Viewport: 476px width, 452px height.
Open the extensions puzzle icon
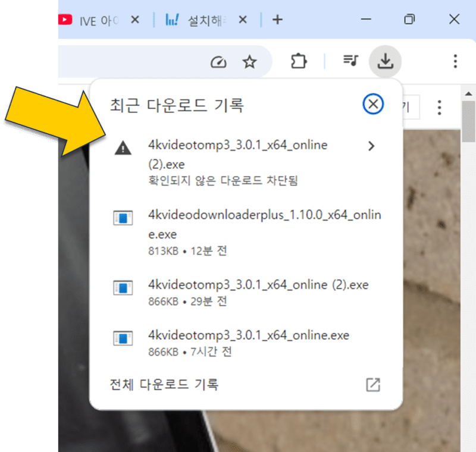tap(298, 61)
